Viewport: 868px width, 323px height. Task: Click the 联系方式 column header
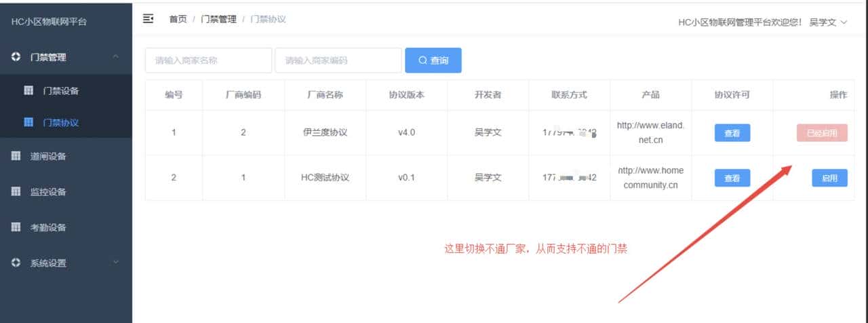pyautogui.click(x=570, y=95)
